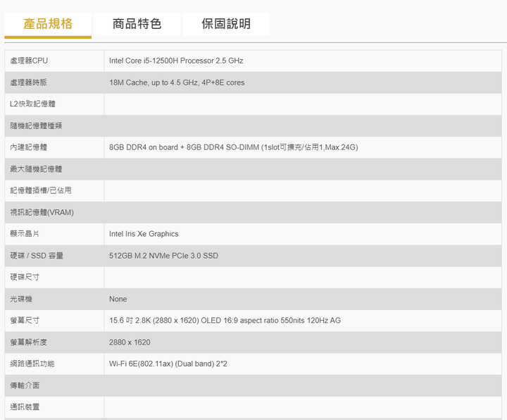Select the 視訊記憶體(VRAM) row label

tap(42, 212)
